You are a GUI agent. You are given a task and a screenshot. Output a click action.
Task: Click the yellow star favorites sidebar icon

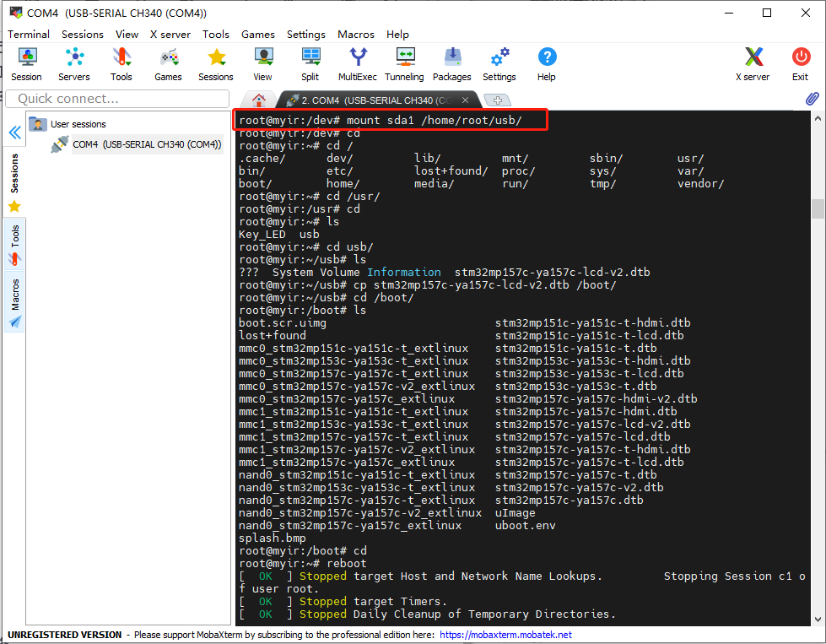tap(14, 206)
